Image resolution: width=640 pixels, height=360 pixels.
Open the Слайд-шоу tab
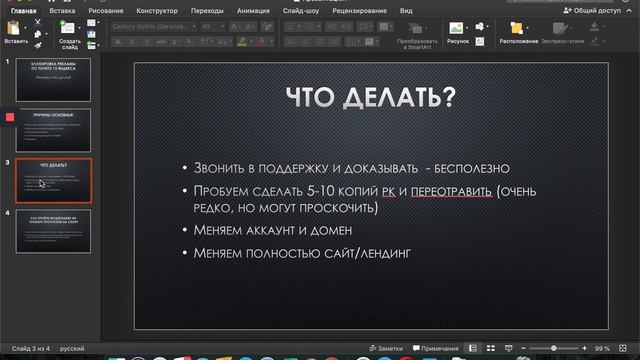[301, 11]
